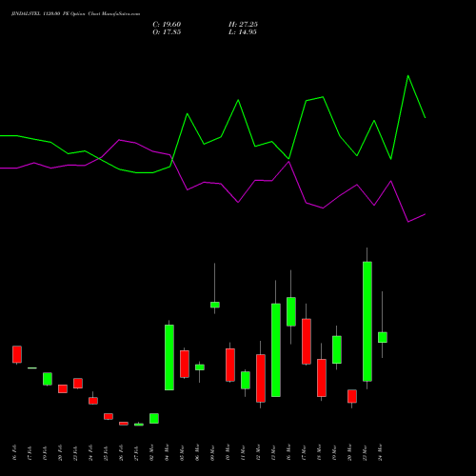Click the "13 Mar" date axis label
476x476 pixels.
(x=273, y=453)
